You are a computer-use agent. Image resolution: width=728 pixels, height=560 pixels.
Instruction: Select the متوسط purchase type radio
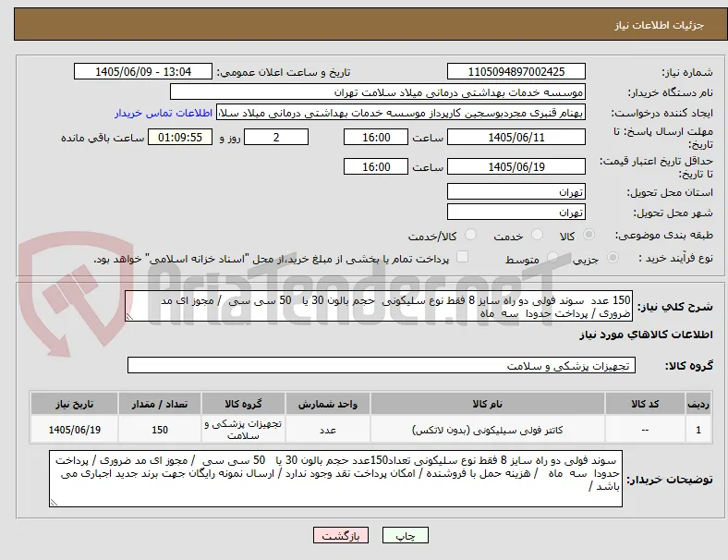click(552, 258)
